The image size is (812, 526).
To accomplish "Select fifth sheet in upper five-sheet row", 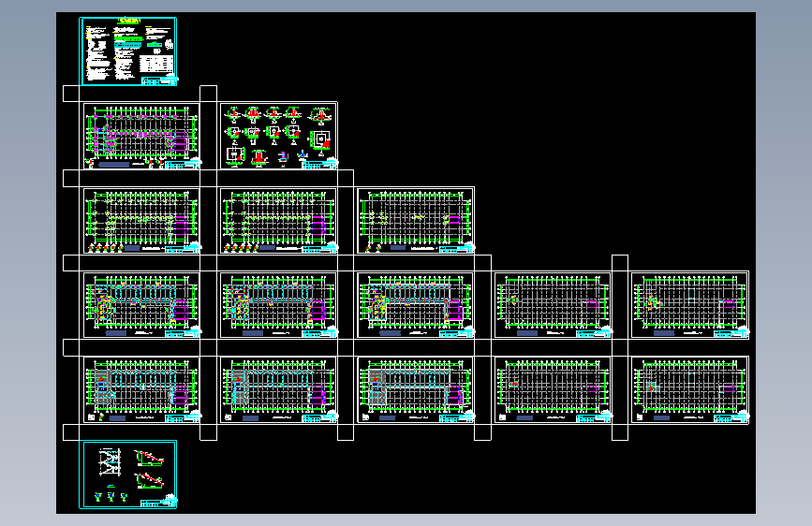I will click(690, 305).
